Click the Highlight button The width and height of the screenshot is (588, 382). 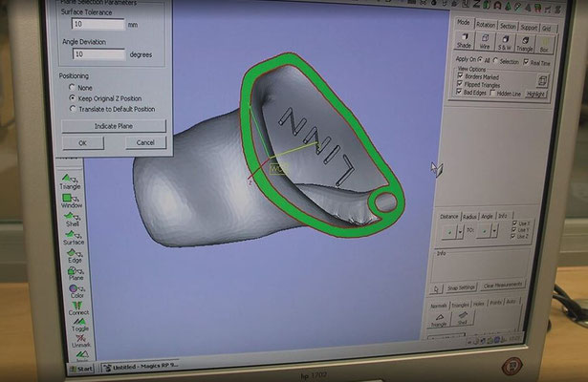tap(535, 94)
